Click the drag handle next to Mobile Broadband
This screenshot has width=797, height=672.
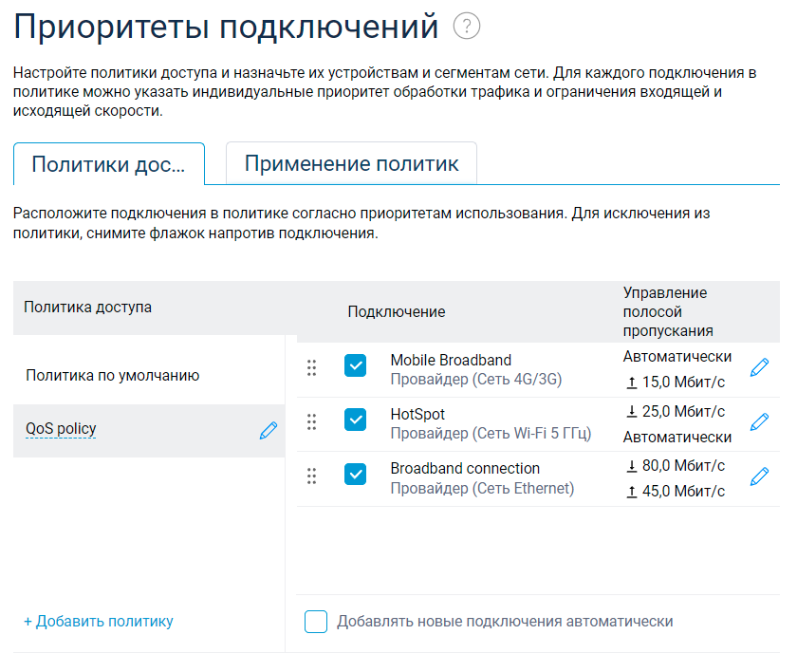click(313, 368)
